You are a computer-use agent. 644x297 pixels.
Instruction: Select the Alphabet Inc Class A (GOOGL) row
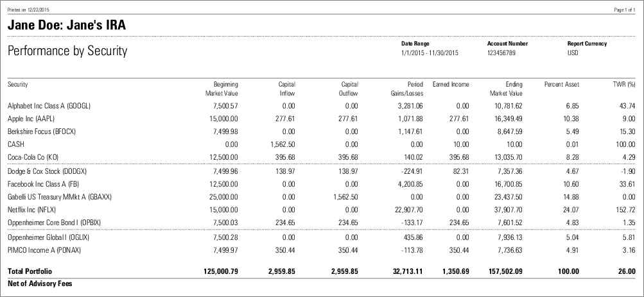49,105
